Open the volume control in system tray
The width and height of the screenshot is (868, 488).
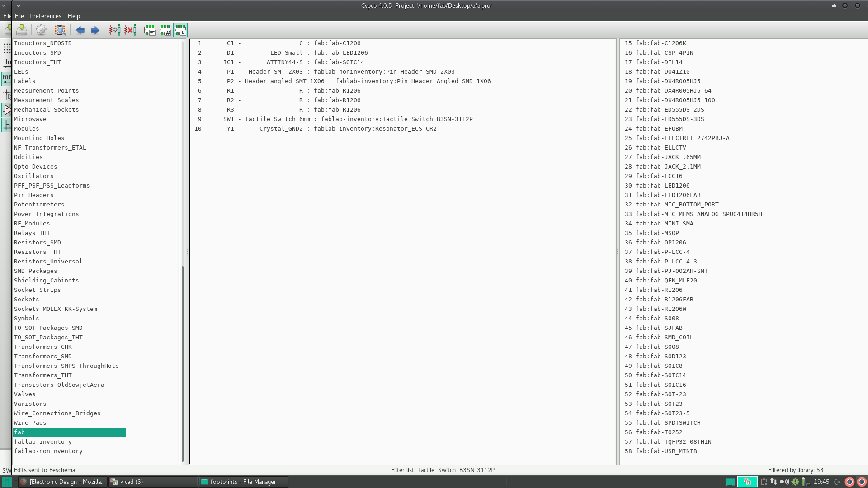(785, 482)
